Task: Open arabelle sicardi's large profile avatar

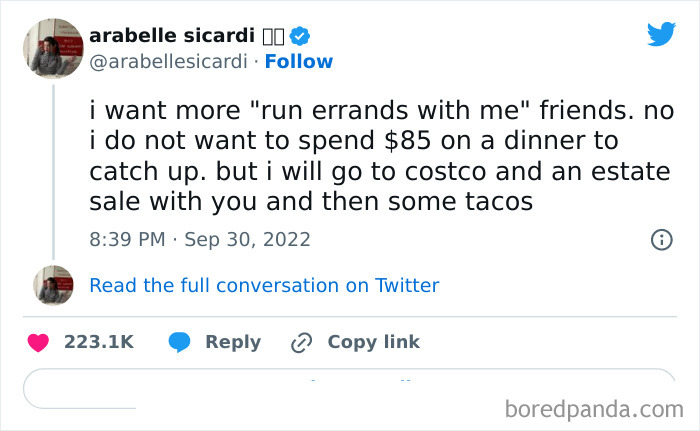Action: point(53,48)
